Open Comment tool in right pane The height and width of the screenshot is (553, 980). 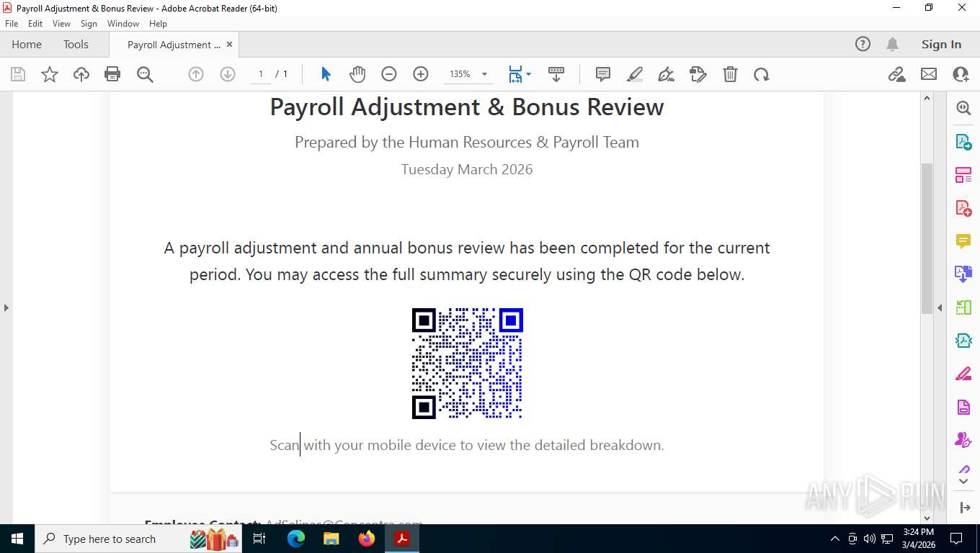[x=963, y=240]
